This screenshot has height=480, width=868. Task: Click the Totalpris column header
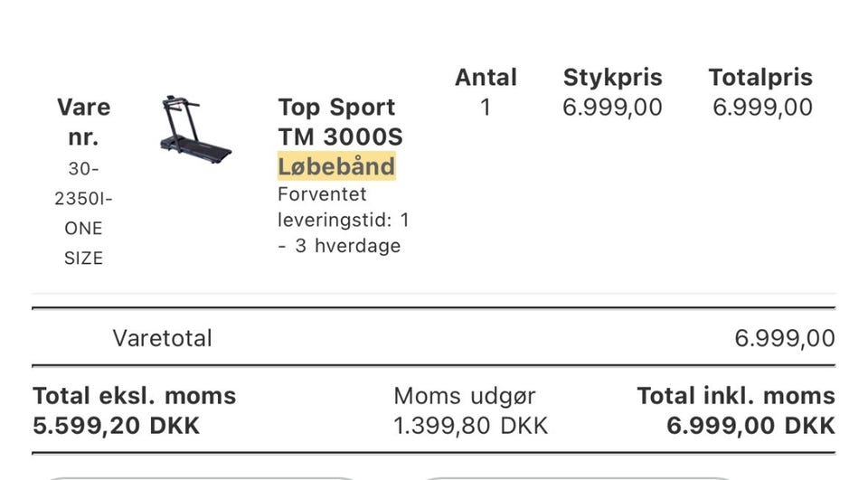coord(760,78)
